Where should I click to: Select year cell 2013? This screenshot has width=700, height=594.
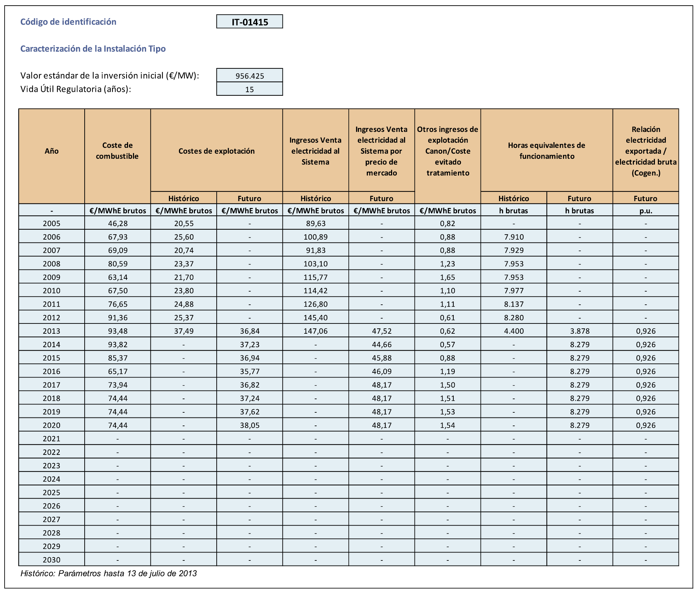[52, 331]
